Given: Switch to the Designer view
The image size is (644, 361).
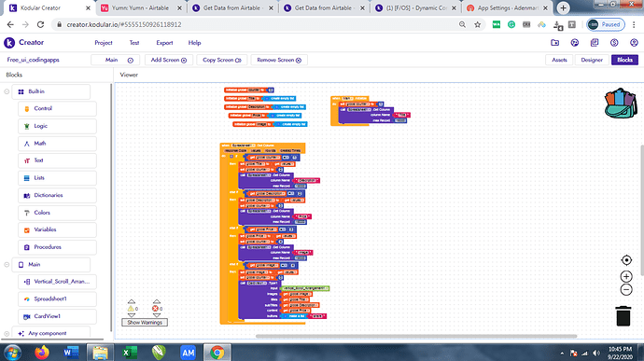Looking at the screenshot, I should pos(592,60).
